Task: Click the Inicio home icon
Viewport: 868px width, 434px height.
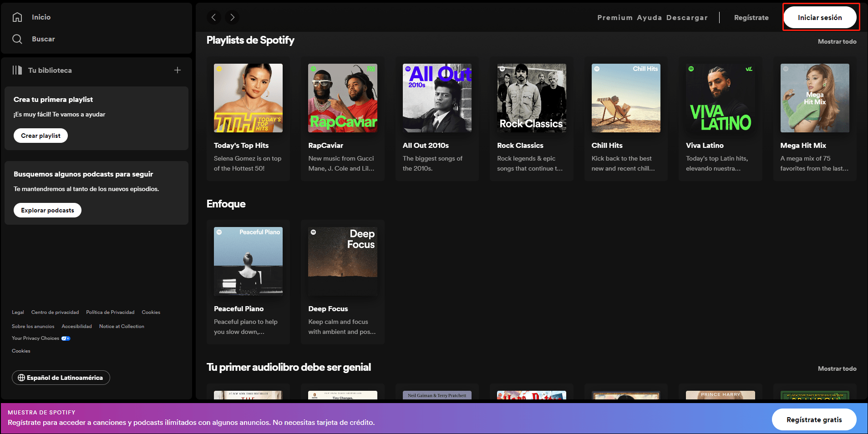Action: click(x=17, y=17)
